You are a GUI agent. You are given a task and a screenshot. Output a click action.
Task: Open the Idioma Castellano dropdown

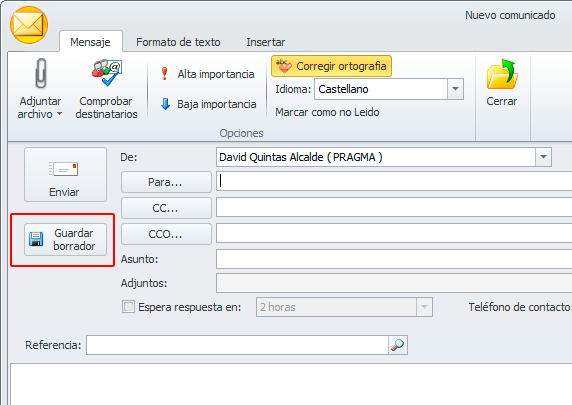tap(455, 89)
